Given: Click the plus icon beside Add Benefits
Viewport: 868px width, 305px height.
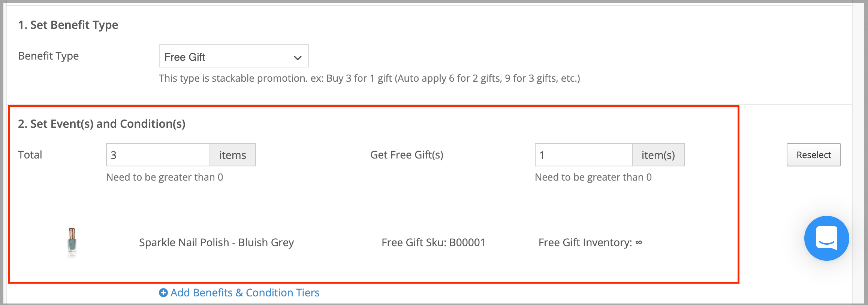Looking at the screenshot, I should point(163,293).
